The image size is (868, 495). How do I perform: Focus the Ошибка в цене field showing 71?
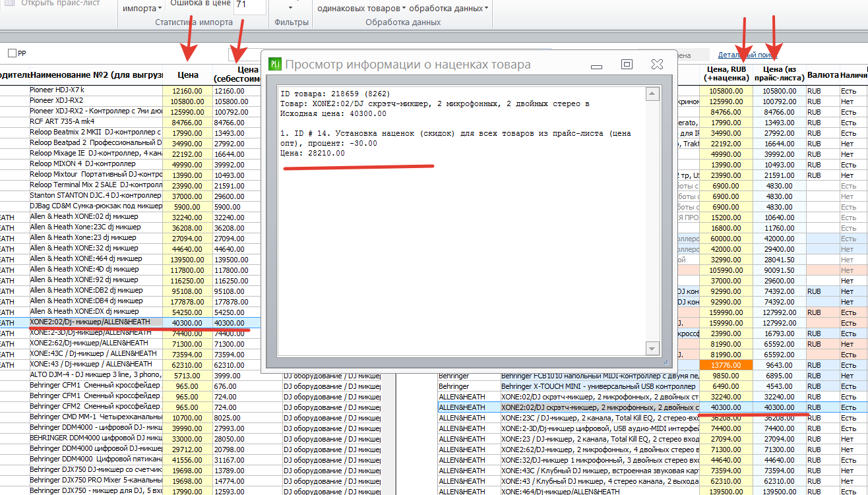pyautogui.click(x=250, y=5)
